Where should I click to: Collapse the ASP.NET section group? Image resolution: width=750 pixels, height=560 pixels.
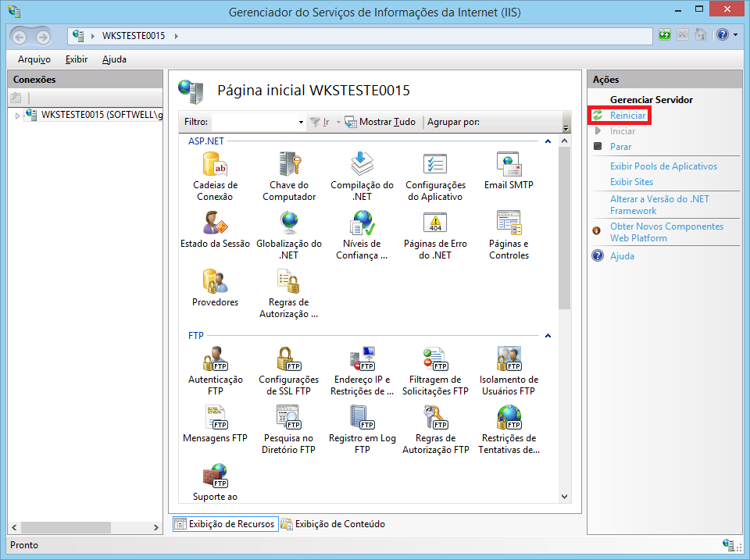pos(548,141)
